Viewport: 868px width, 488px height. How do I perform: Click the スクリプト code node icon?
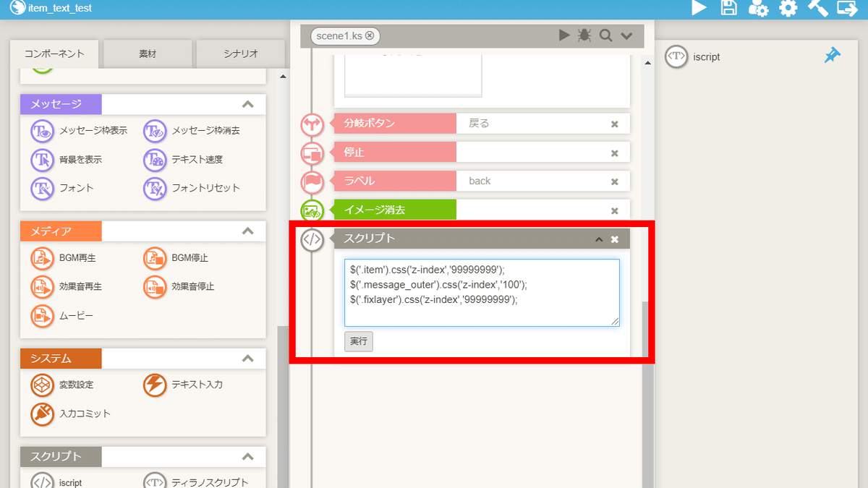(x=312, y=239)
